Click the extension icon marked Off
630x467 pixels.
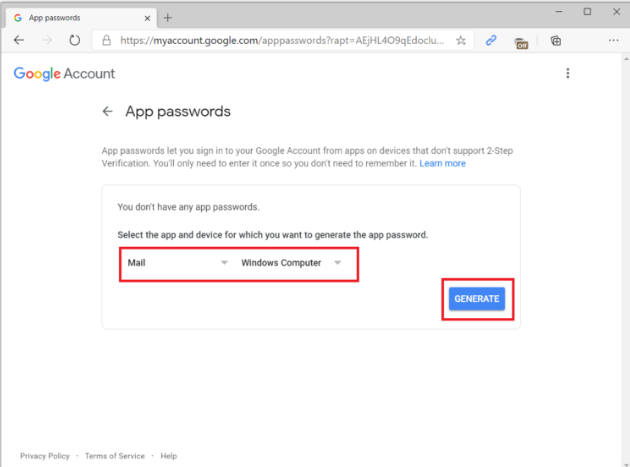coord(521,42)
